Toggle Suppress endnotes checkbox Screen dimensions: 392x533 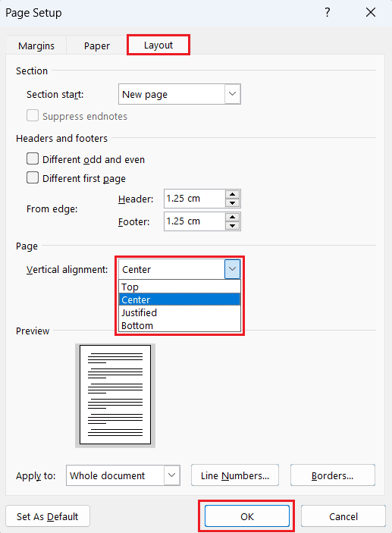33,116
